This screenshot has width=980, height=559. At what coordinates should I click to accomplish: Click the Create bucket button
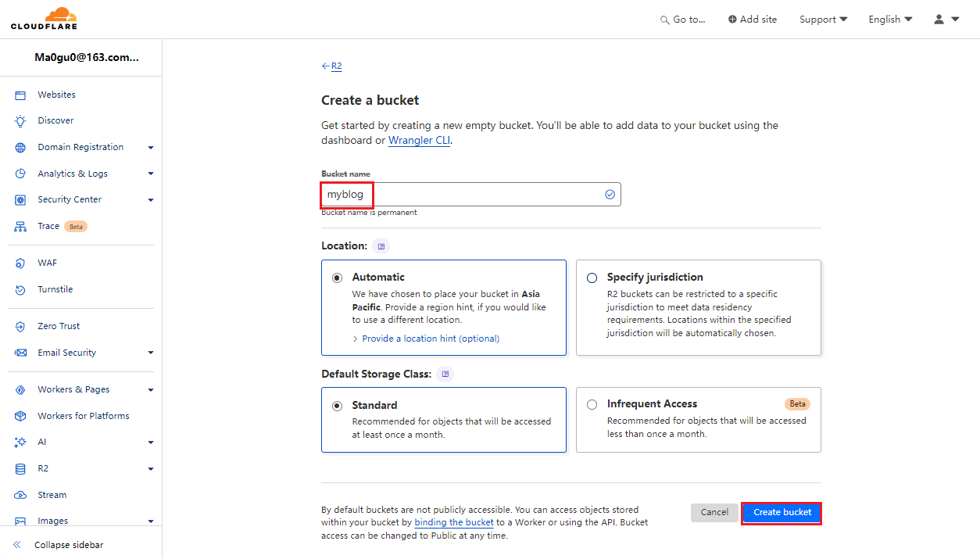click(x=781, y=513)
